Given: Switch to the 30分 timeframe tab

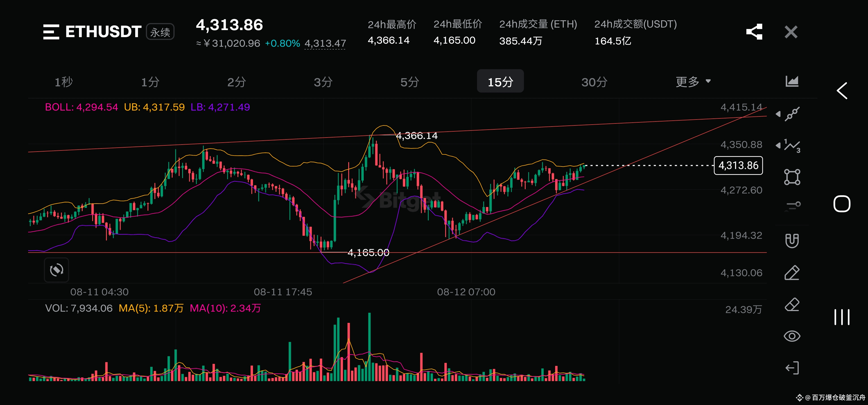Looking at the screenshot, I should [x=594, y=82].
